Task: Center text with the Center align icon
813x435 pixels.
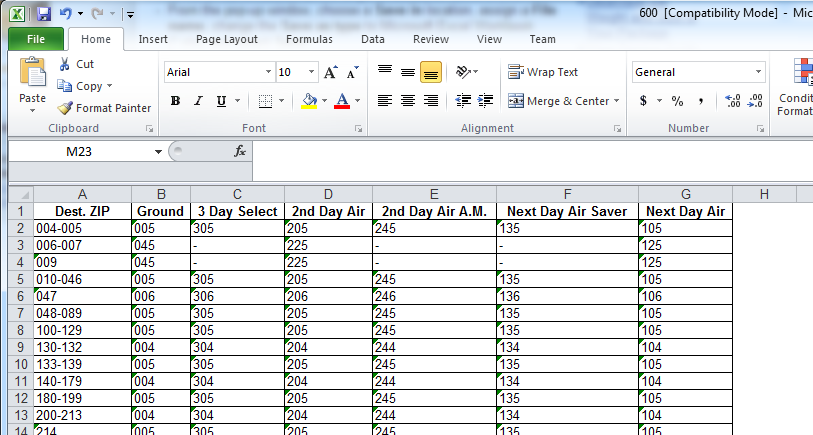Action: tap(408, 101)
